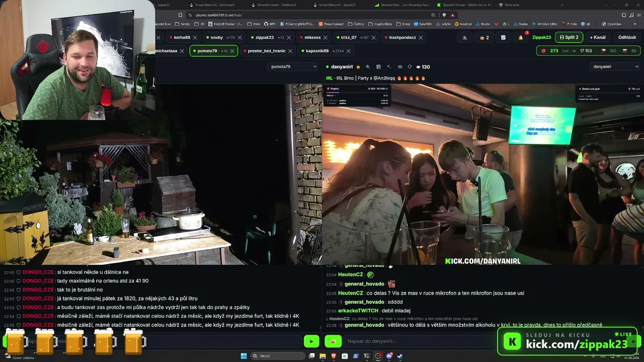Open the OpenClaw bookmark

coord(611,24)
